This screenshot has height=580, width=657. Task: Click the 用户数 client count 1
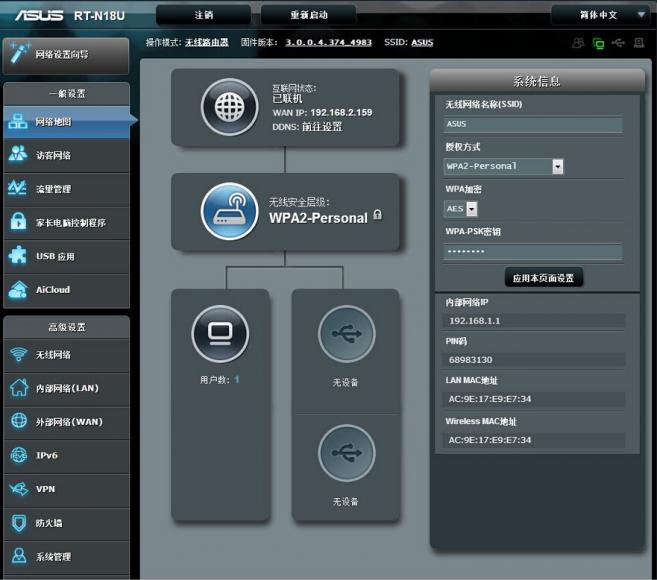click(x=237, y=380)
